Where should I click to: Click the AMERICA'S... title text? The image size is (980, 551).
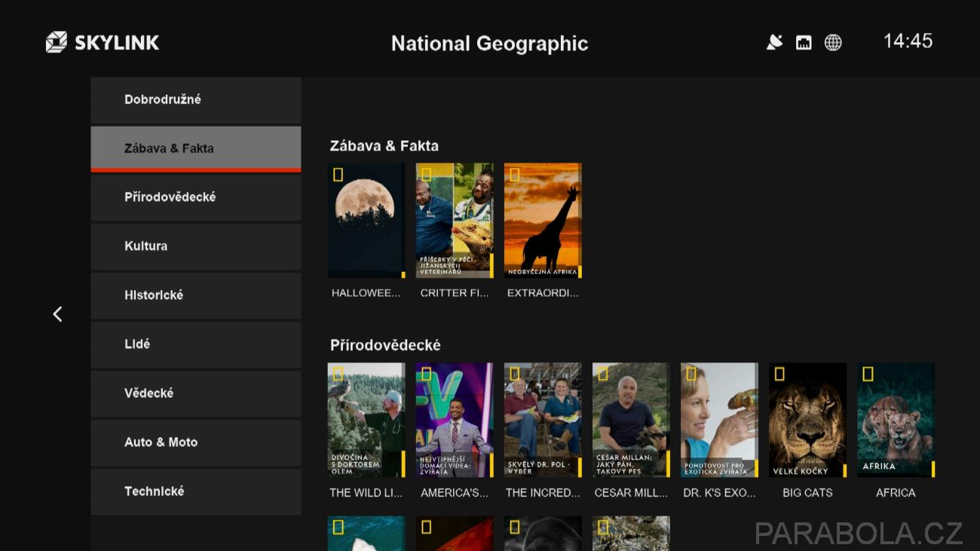click(x=455, y=493)
